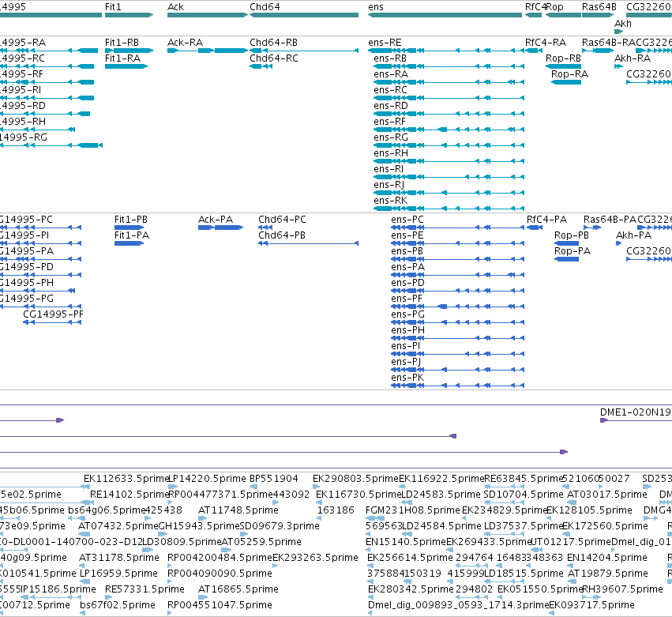Image resolution: width=672 pixels, height=617 pixels.
Task: Open the Chd64-PC protein label
Action: click(282, 220)
